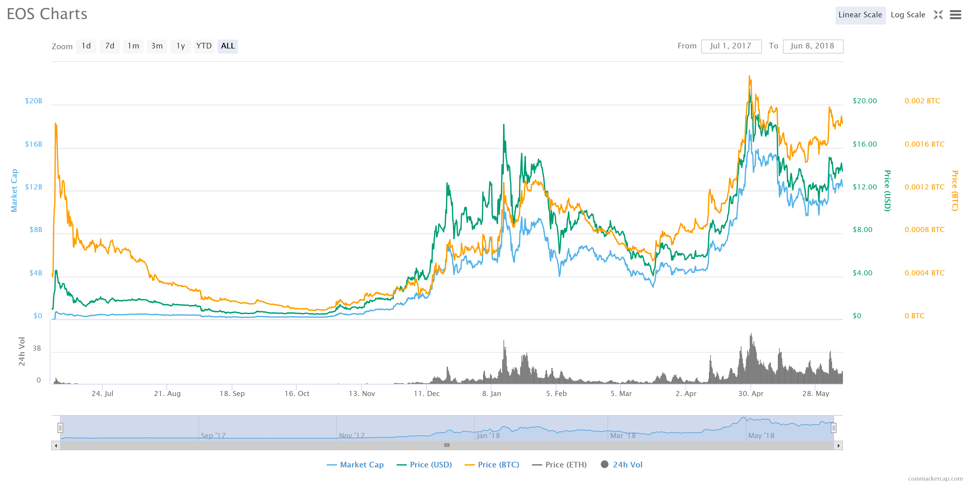The image size is (980, 484).
Task: Select Linear Scale
Action: [860, 15]
